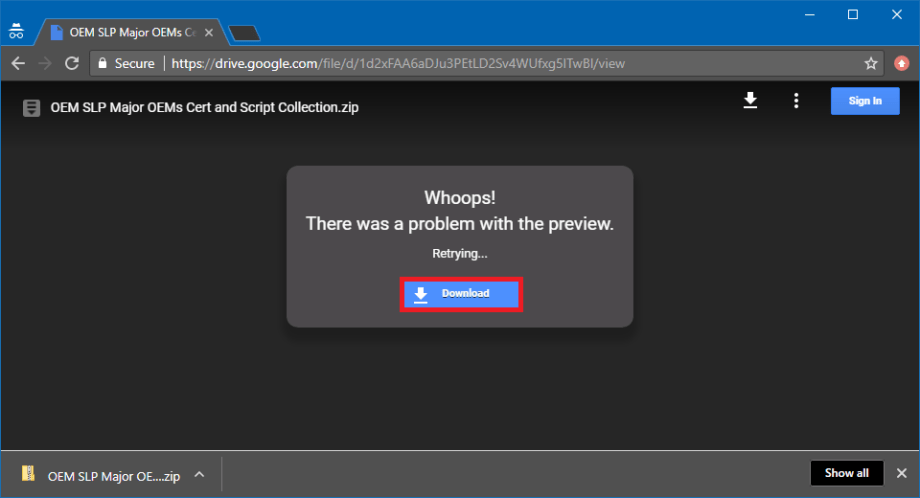Click Show all downloads

pyautogui.click(x=846, y=473)
